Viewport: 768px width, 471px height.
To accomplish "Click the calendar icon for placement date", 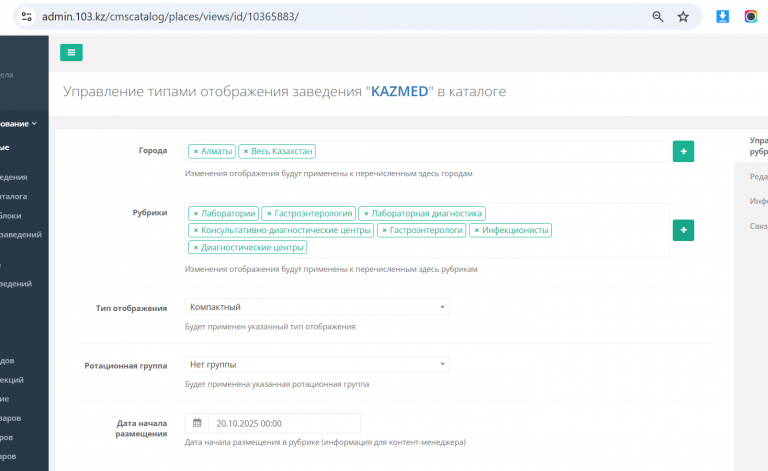I will 197,423.
